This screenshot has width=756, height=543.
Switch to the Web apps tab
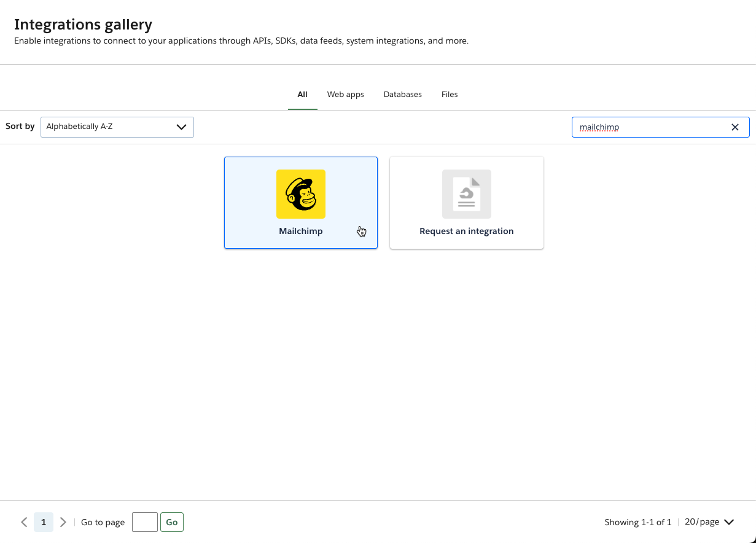point(345,94)
